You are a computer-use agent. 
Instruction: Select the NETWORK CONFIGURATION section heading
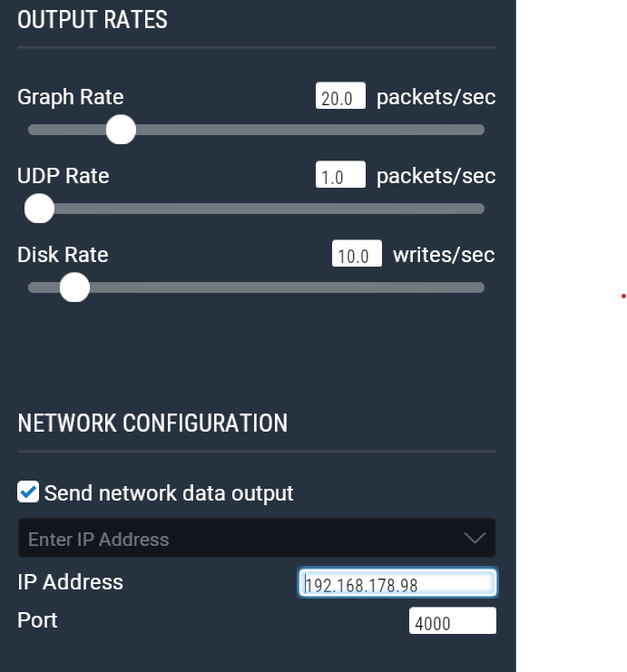(x=152, y=423)
